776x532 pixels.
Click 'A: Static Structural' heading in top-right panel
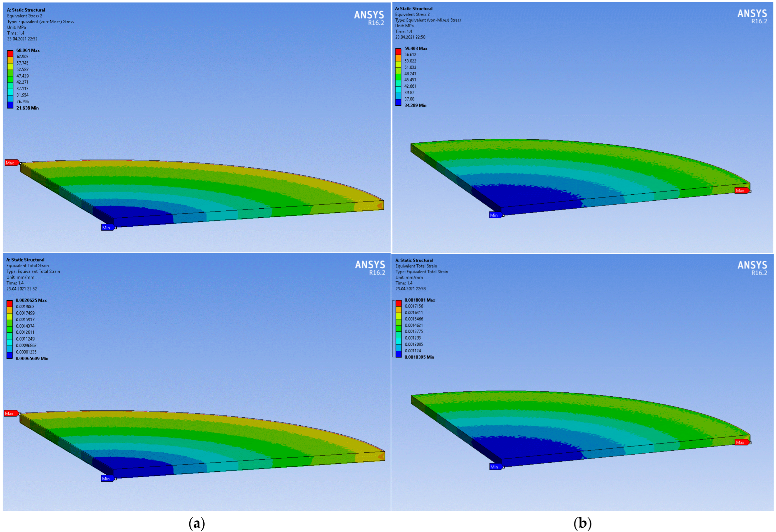(x=414, y=9)
